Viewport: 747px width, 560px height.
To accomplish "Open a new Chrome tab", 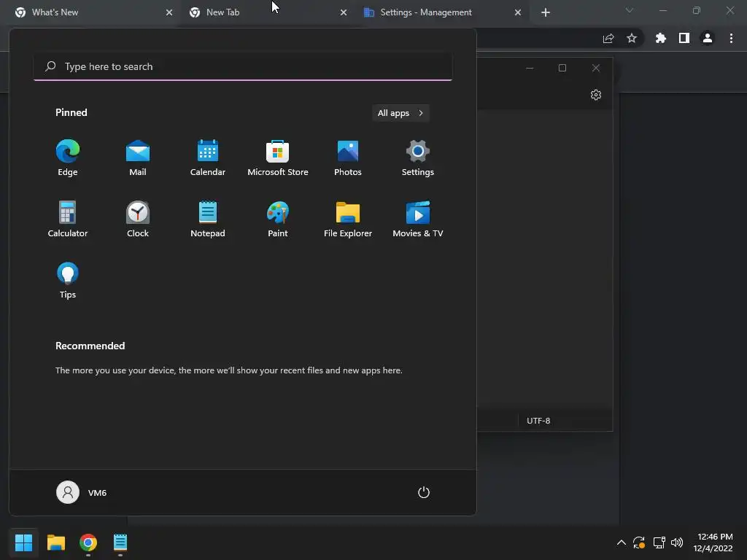I will (x=546, y=13).
